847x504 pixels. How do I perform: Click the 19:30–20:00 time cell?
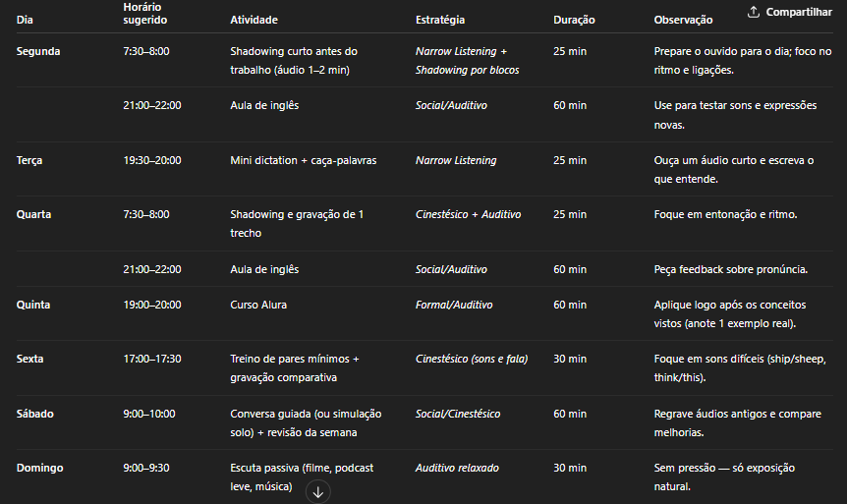coord(152,160)
